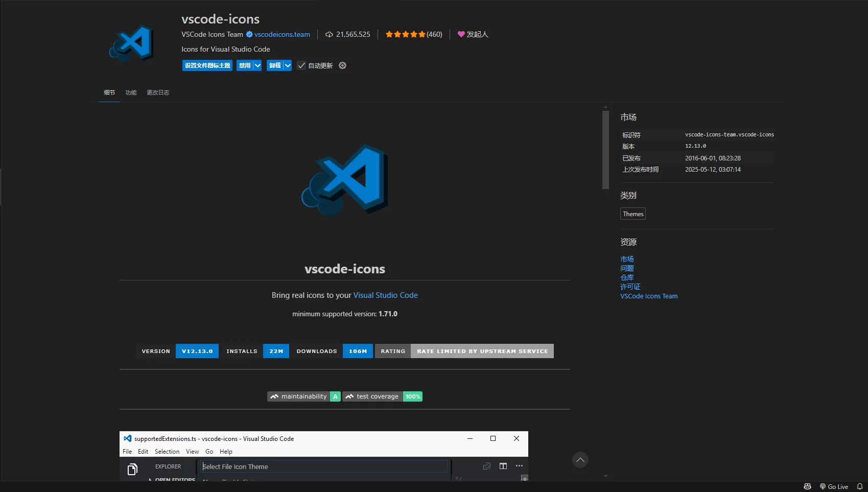Click the INSTALLS 22M badge
Viewport: 868px width, 492px height.
coord(255,351)
